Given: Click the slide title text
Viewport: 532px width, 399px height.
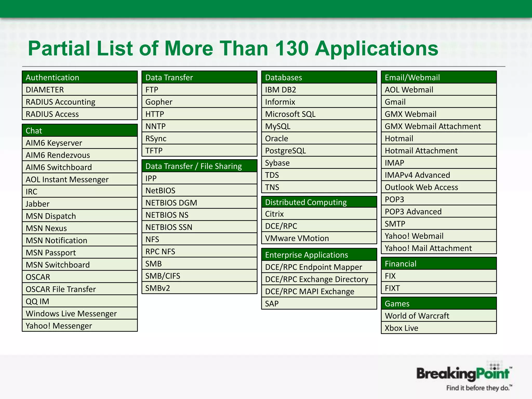Looking at the screenshot, I should (x=233, y=49).
